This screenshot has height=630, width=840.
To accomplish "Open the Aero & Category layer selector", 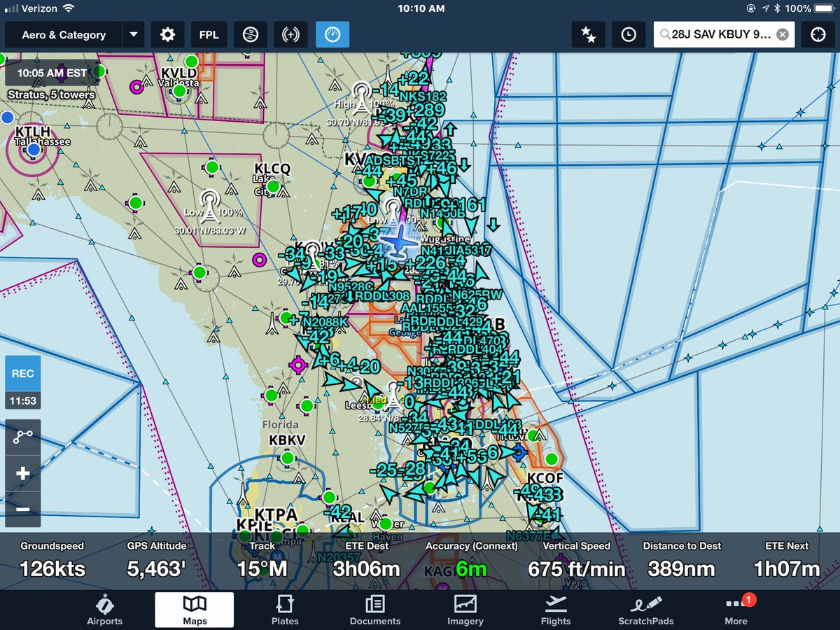I will 64,34.
